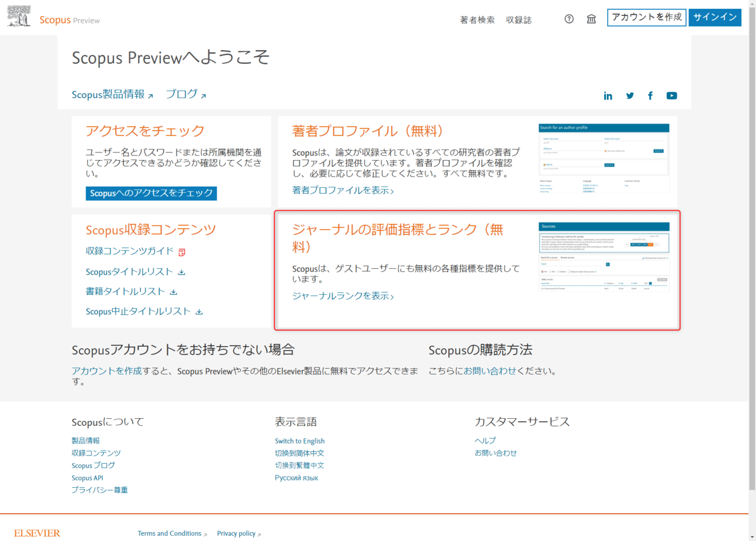Viewport: 756px width, 541px height.
Task: Click お問い合わせ link under 購読方法
Action: [490, 371]
